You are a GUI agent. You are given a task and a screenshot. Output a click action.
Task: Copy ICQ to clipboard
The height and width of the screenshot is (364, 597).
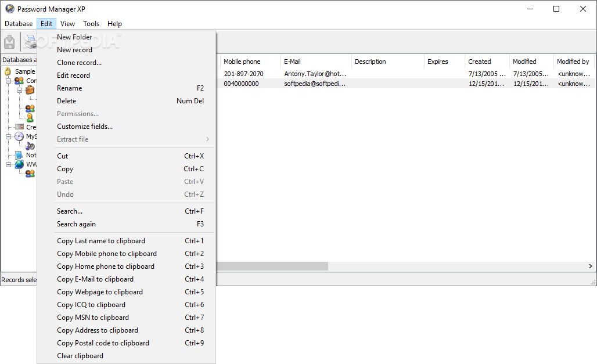pos(127,305)
